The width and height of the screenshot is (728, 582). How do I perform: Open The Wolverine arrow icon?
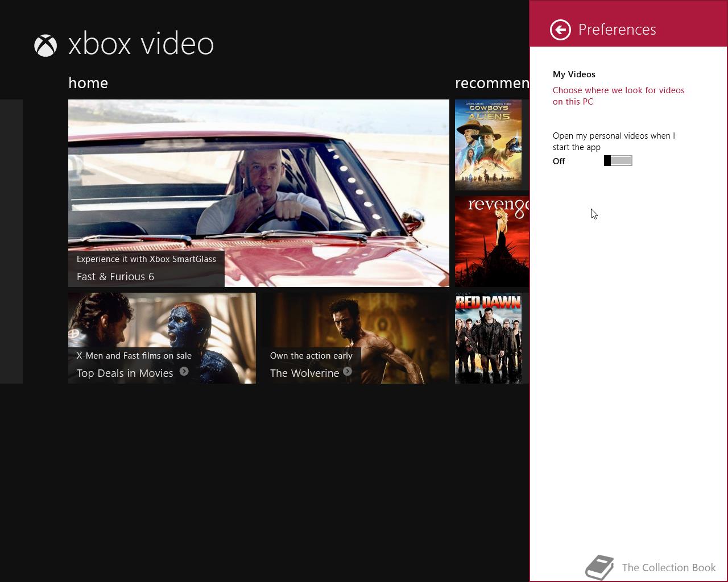click(x=348, y=372)
